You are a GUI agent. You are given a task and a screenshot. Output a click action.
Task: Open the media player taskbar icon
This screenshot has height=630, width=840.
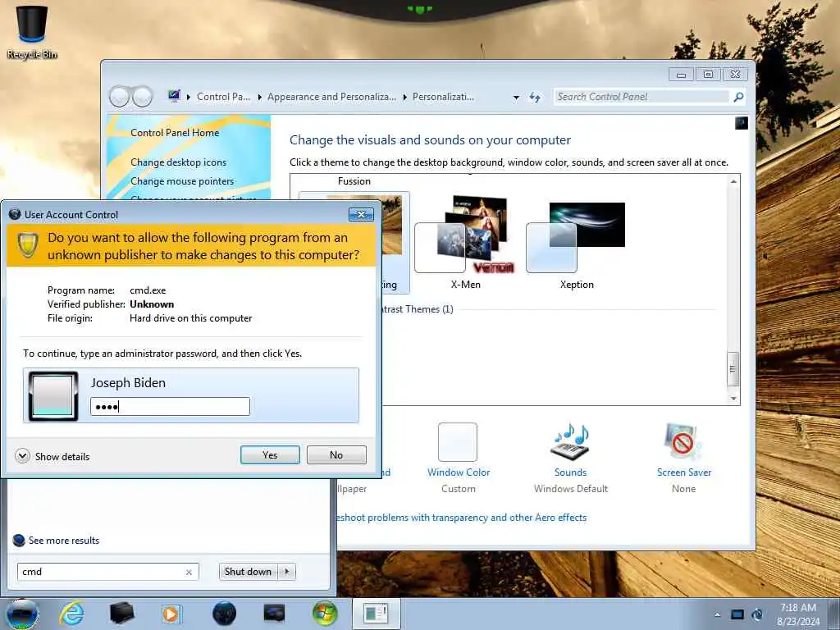click(x=171, y=614)
